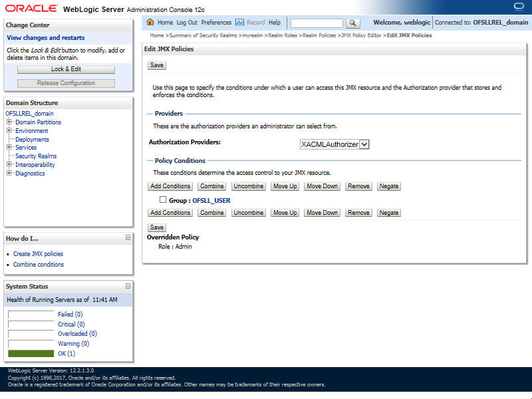Viewport: 532px width, 399px height.
Task: Go to Summary of Security Realms breadcrumb
Action: (203, 35)
